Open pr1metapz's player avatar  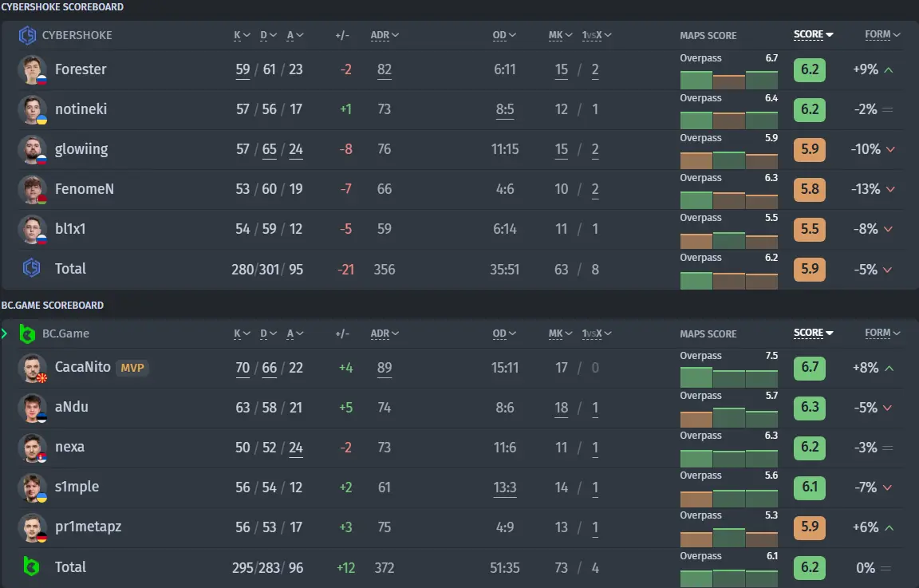point(32,527)
